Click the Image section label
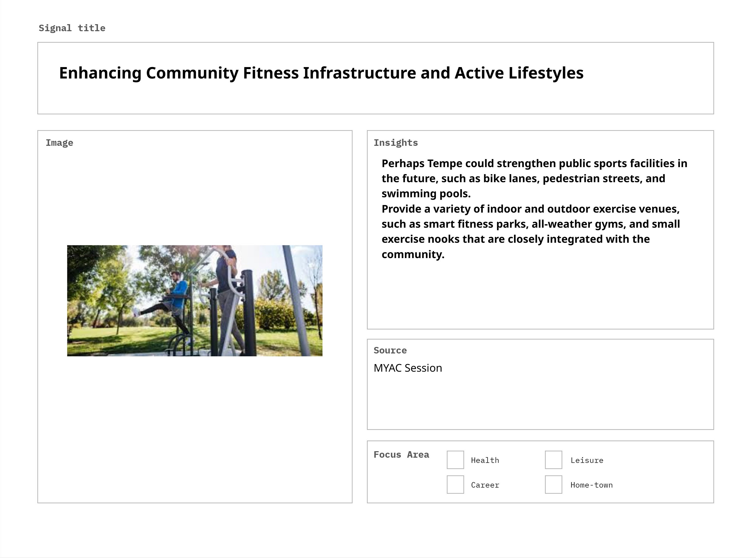This screenshot has width=756, height=558. click(x=60, y=143)
